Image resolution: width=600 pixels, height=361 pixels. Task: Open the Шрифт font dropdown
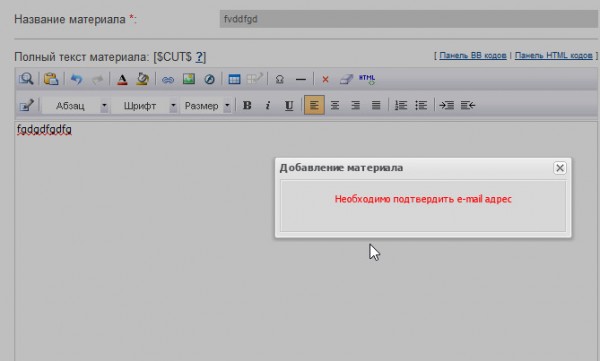pyautogui.click(x=145, y=105)
